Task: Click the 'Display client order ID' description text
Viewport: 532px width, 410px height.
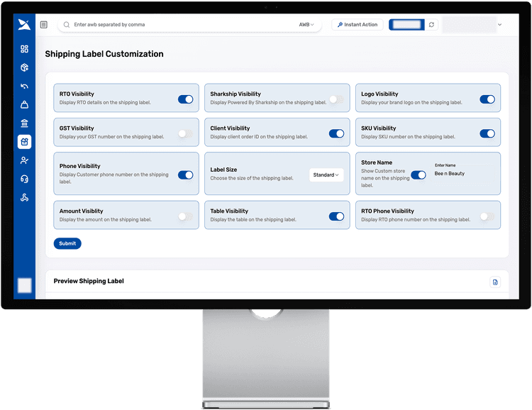Action: coord(259,137)
